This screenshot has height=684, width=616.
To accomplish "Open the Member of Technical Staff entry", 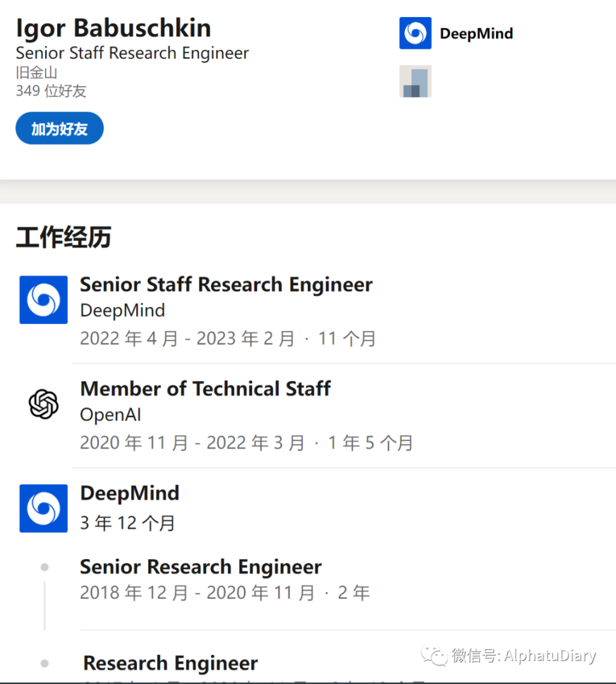I will (x=205, y=389).
